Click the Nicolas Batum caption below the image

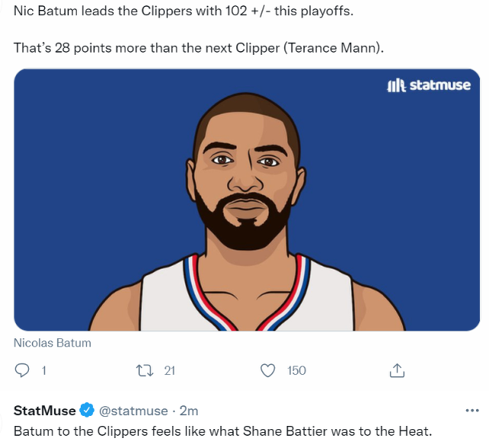click(x=53, y=343)
